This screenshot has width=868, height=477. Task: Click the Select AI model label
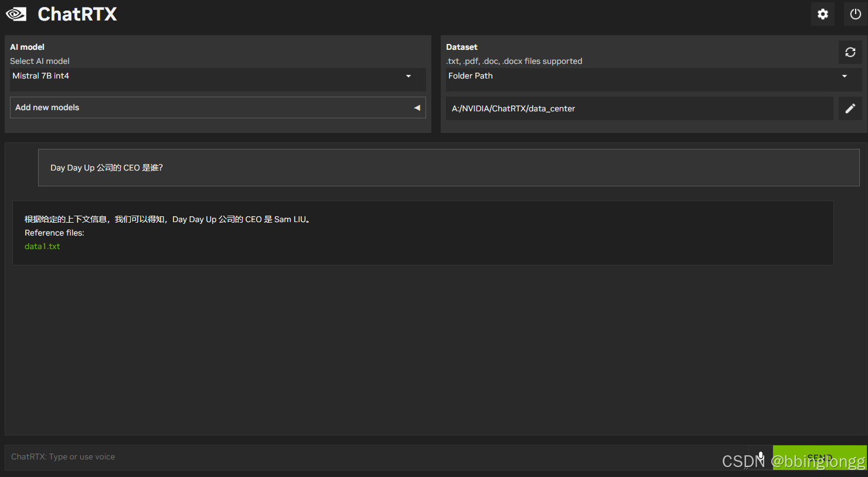click(40, 61)
